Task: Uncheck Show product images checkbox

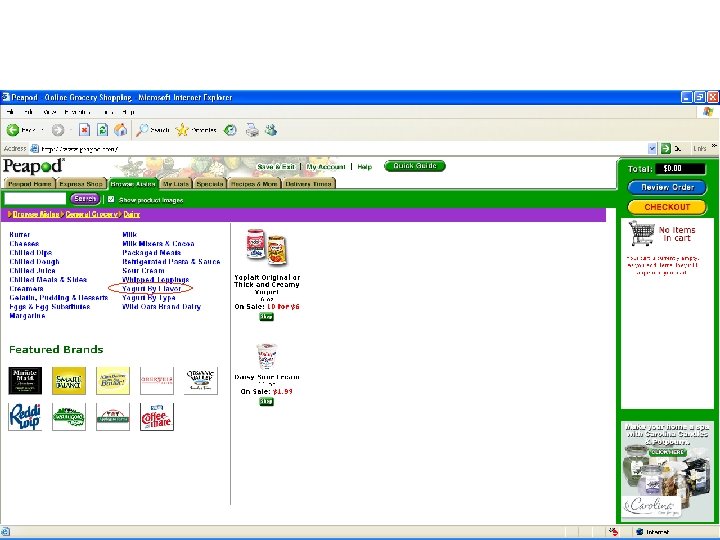Action: point(111,199)
